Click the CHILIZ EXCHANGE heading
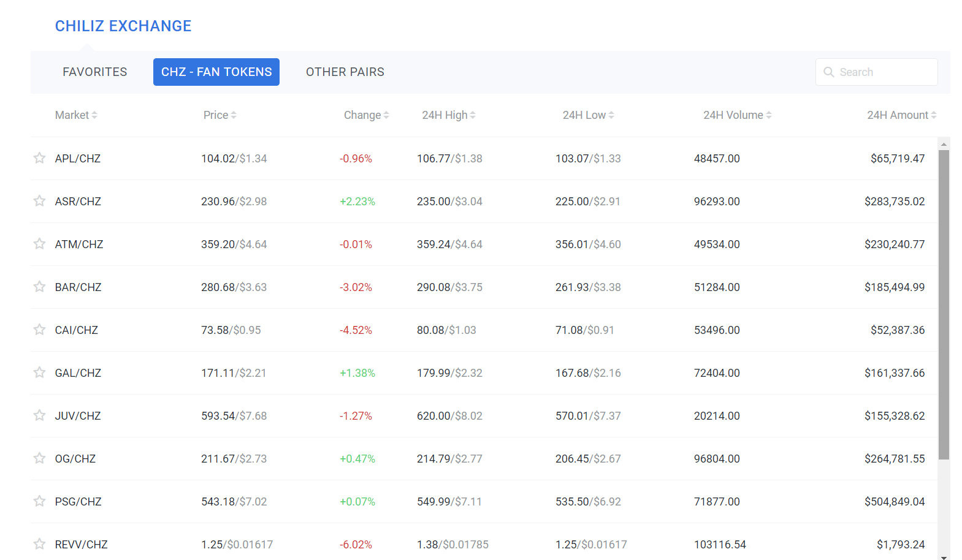 [123, 26]
